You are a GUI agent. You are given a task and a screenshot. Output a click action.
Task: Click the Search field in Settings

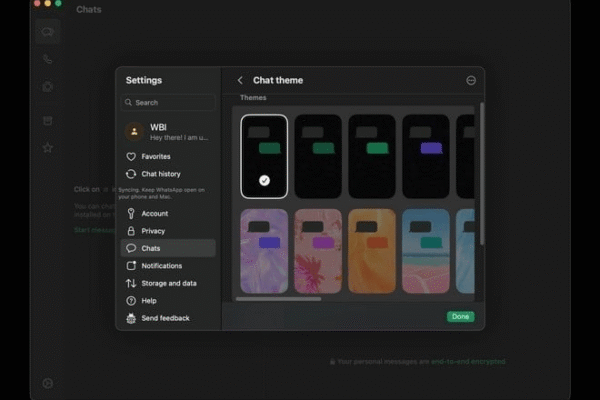pos(168,103)
